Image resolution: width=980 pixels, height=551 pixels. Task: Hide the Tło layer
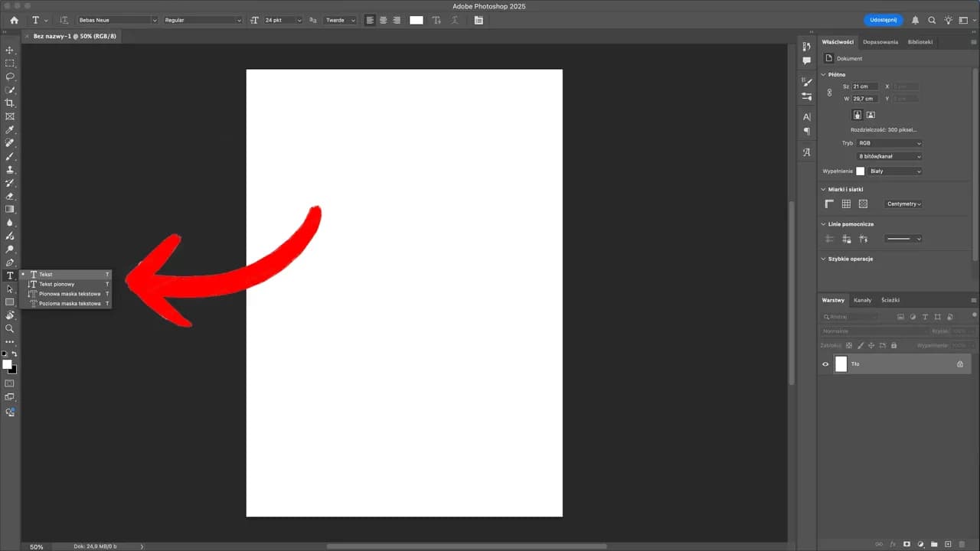825,364
